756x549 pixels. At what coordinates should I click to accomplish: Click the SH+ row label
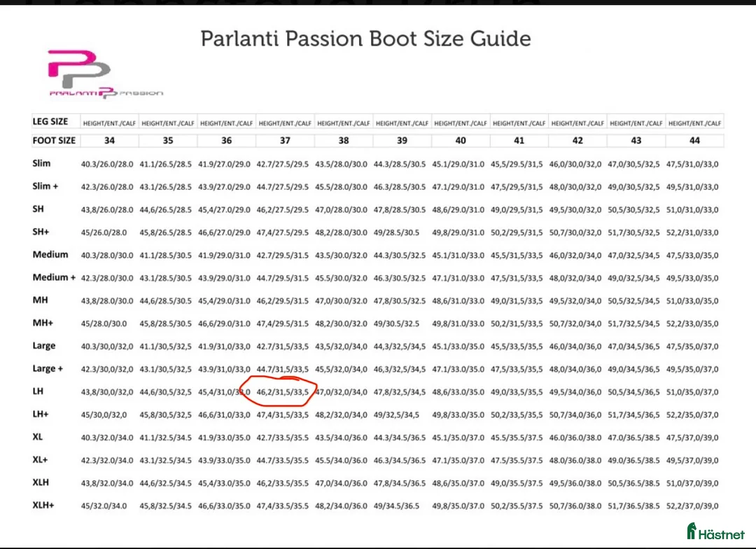point(41,232)
